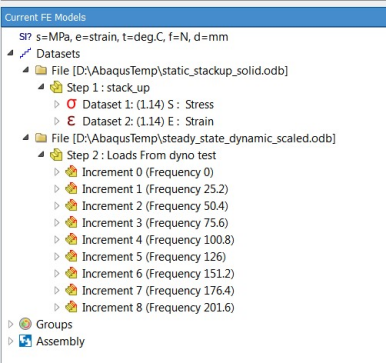Collapse Step 1 : stack_up node

41,87
